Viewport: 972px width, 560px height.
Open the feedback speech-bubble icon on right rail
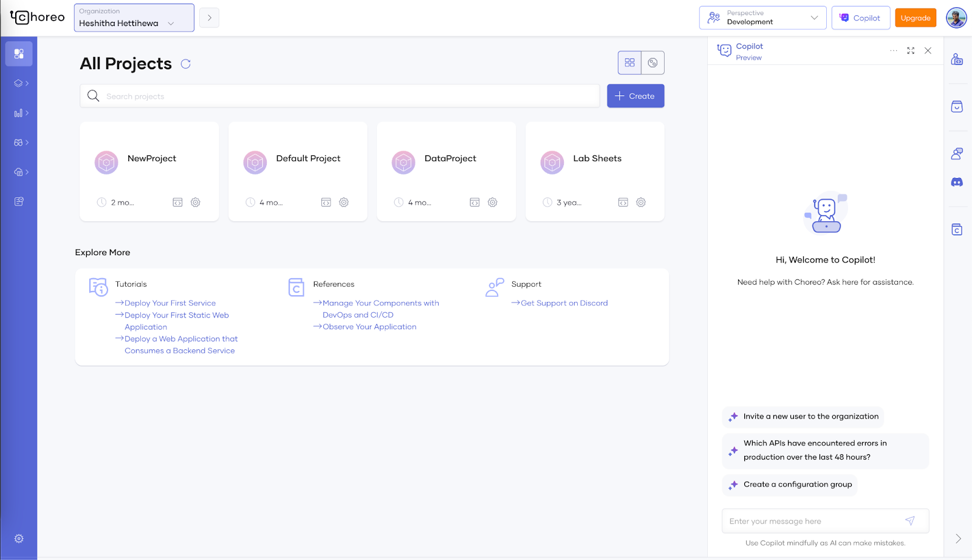[x=956, y=154]
